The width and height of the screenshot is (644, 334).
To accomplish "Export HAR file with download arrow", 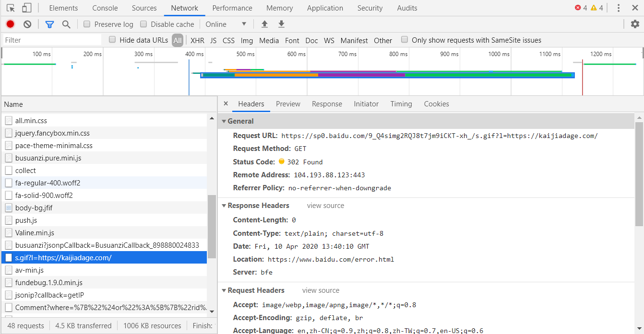I will [282, 24].
